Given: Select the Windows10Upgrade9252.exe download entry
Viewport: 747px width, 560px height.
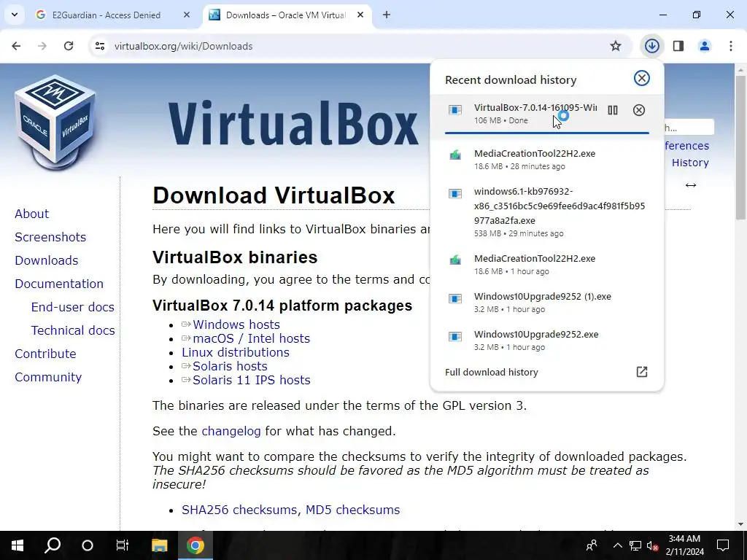Looking at the screenshot, I should [546, 340].
